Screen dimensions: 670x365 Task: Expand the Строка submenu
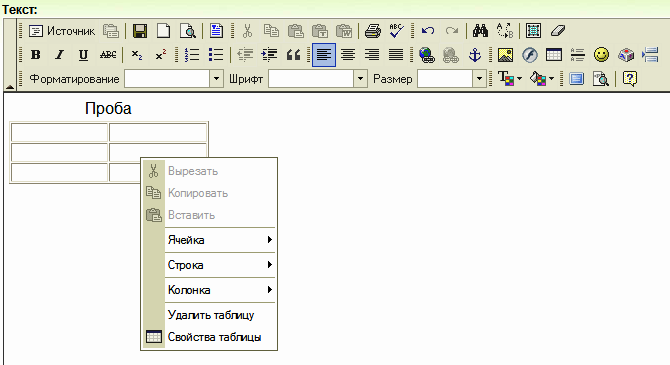pos(220,265)
